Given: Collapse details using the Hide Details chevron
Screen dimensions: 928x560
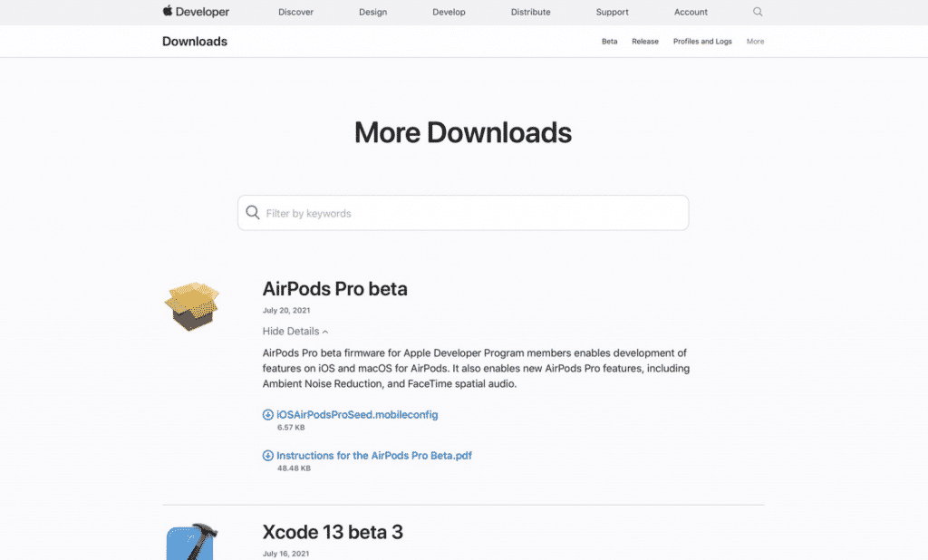Looking at the screenshot, I should click(x=295, y=331).
